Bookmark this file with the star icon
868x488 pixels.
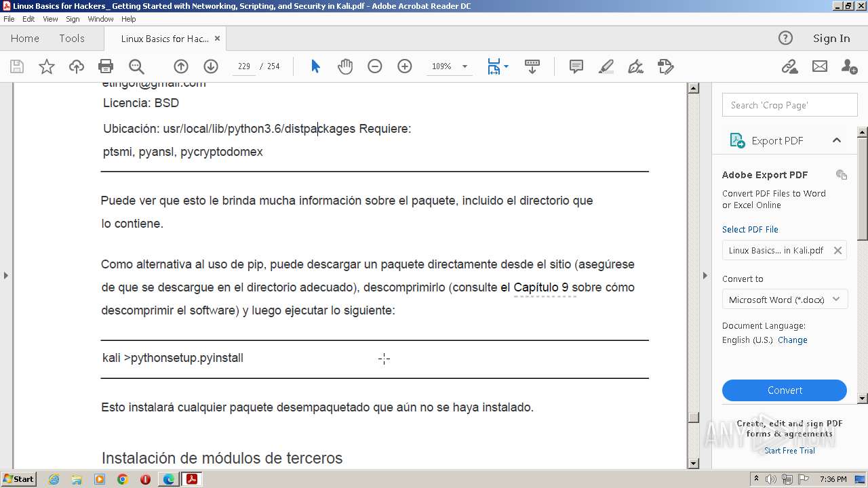(47, 66)
